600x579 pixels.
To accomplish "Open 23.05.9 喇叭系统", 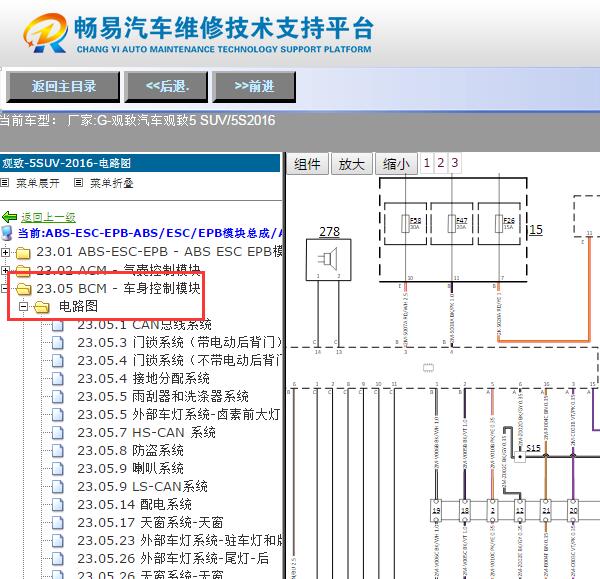I will coord(130,468).
